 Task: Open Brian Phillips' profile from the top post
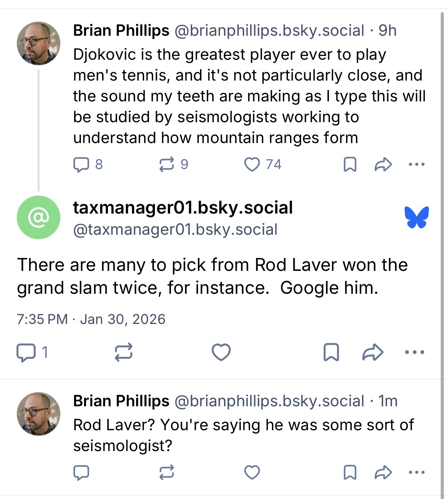(x=121, y=31)
